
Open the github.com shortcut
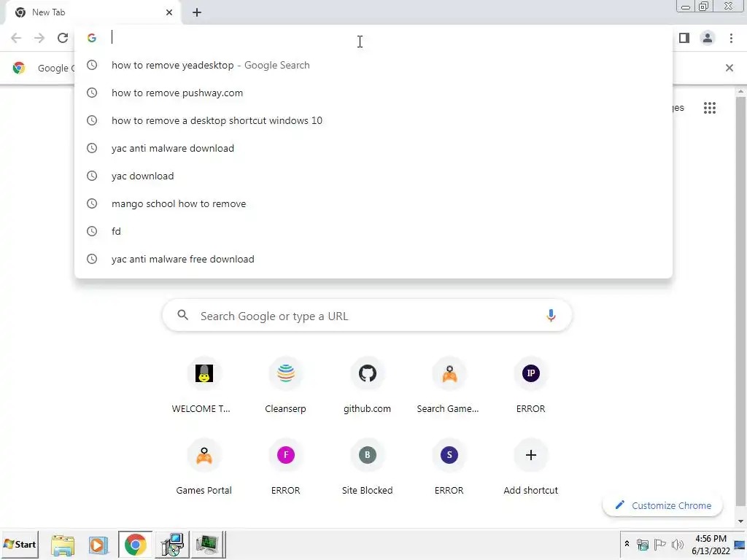[x=368, y=386]
